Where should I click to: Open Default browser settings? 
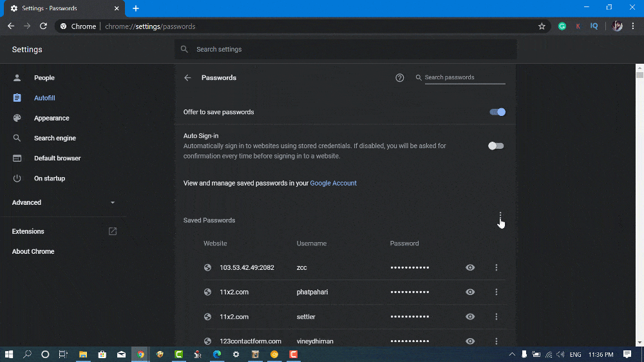coord(57,158)
